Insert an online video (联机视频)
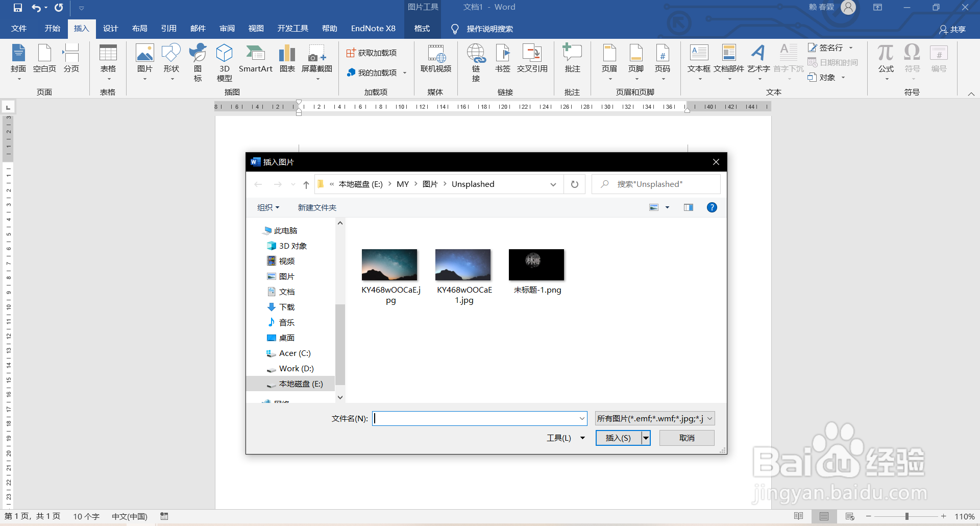This screenshot has height=526, width=980. click(x=436, y=59)
